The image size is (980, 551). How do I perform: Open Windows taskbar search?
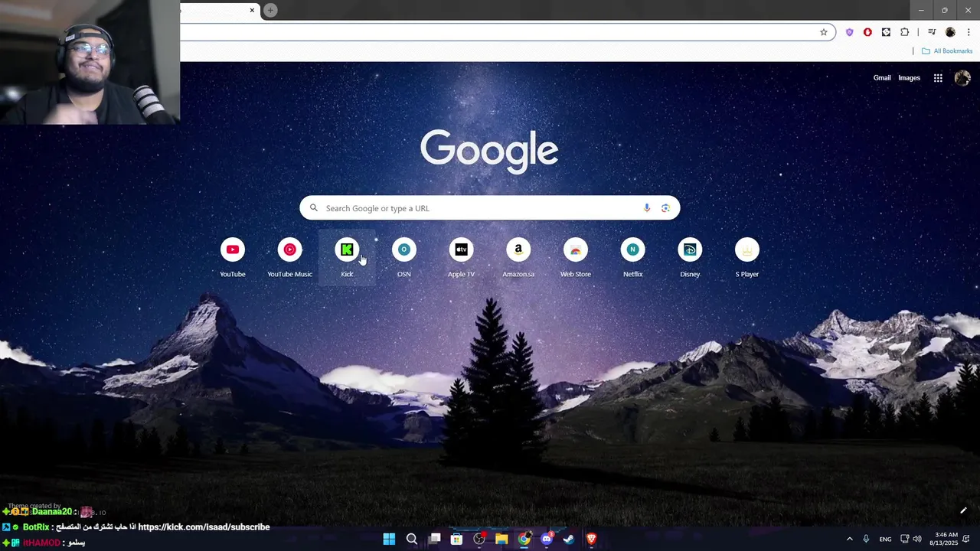[412, 539]
